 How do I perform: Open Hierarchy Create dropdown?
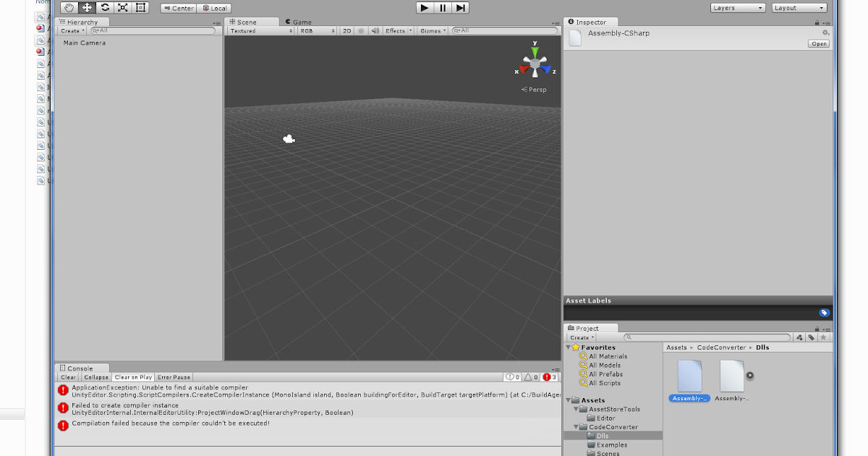tap(72, 30)
